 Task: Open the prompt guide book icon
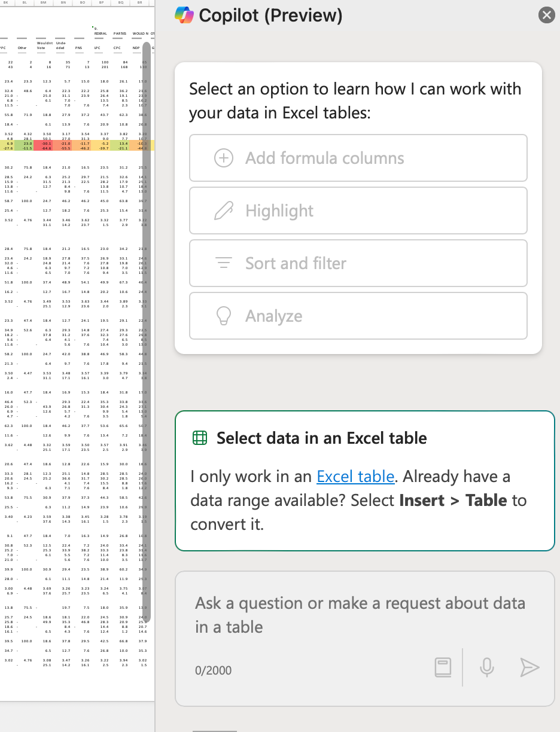(443, 667)
